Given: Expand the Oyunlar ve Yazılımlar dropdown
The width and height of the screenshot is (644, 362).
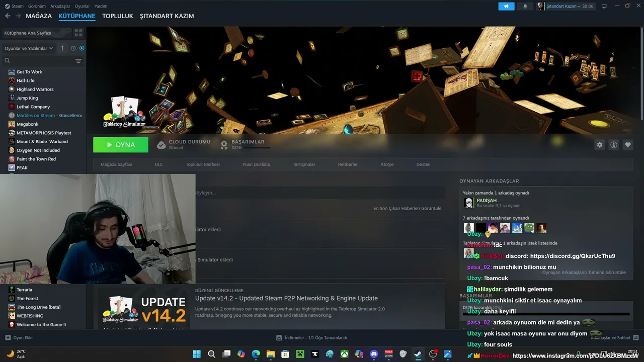Looking at the screenshot, I should point(29,48).
